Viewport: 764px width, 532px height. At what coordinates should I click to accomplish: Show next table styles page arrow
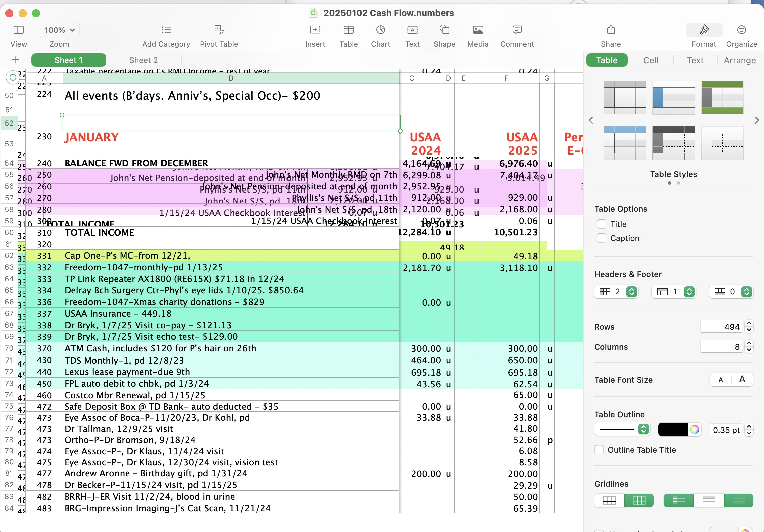(x=757, y=120)
